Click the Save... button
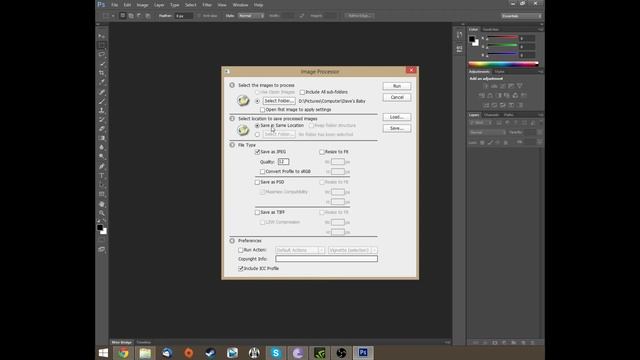 (397, 129)
